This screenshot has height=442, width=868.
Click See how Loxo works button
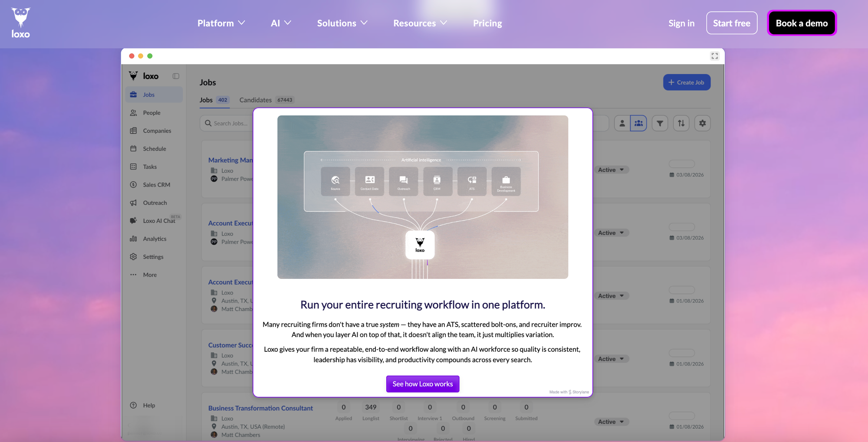[x=423, y=384]
